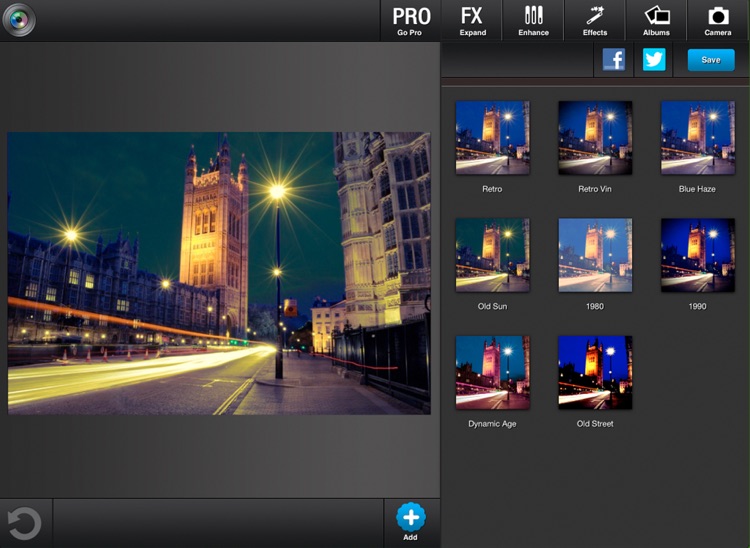Viewport: 750px width, 548px height.
Task: Click the camera lens logo icon
Action: 18,20
